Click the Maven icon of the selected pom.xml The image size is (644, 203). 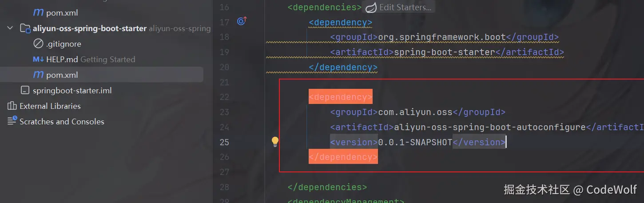coord(39,75)
